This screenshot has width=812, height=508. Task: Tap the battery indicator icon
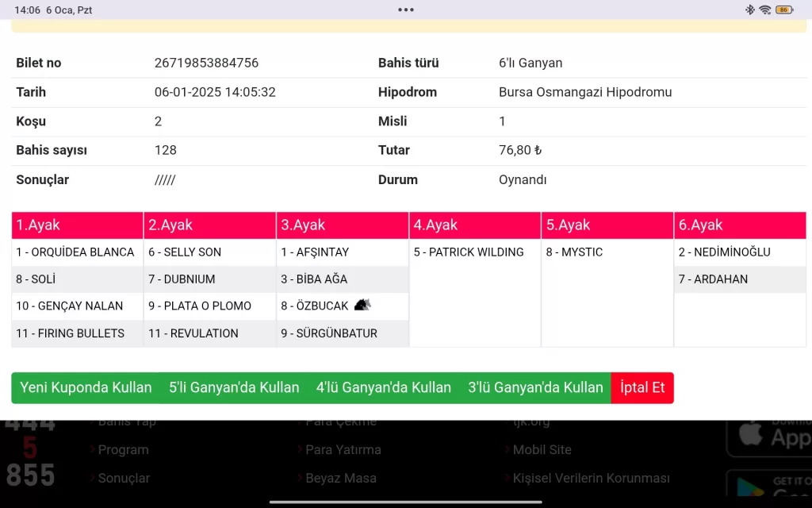(783, 10)
